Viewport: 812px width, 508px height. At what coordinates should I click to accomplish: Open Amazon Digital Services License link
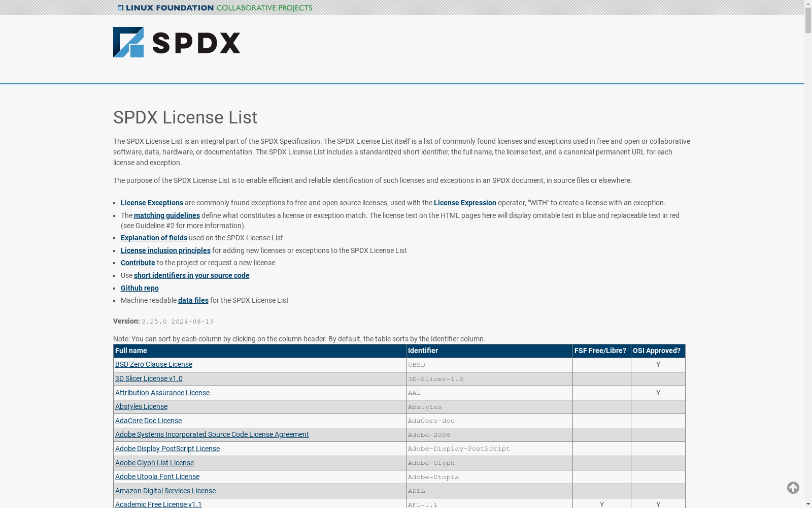coord(165,491)
